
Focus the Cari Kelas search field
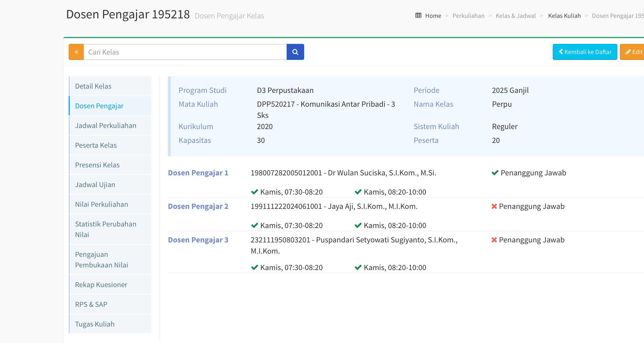tap(185, 52)
